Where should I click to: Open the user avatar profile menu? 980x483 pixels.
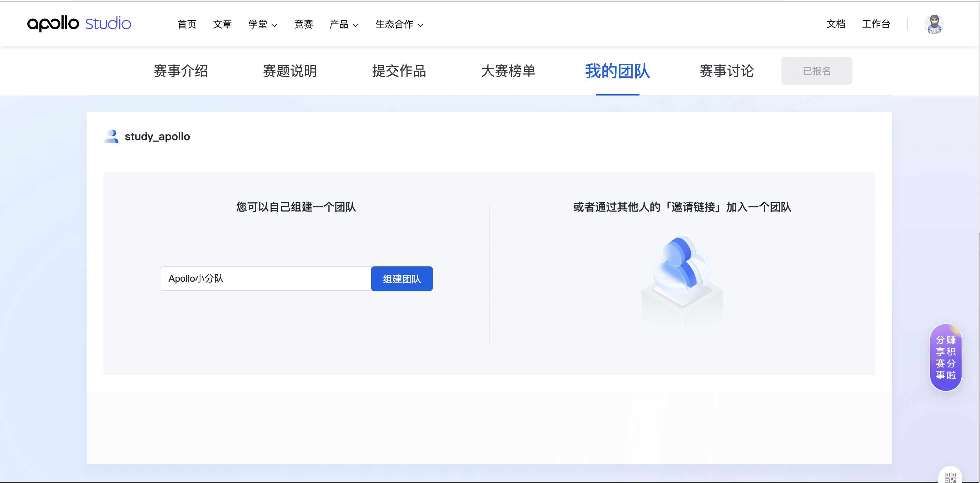(934, 24)
